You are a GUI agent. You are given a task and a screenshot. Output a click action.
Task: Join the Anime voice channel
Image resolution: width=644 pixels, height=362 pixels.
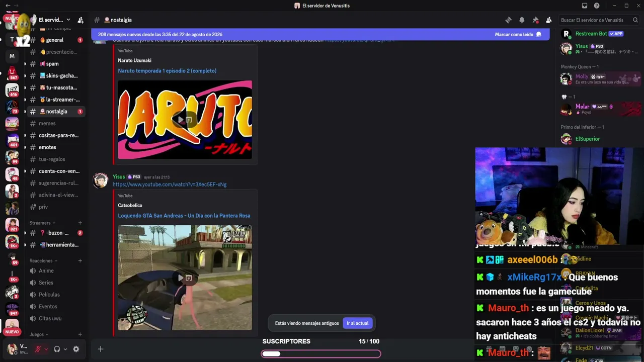(x=54, y=270)
